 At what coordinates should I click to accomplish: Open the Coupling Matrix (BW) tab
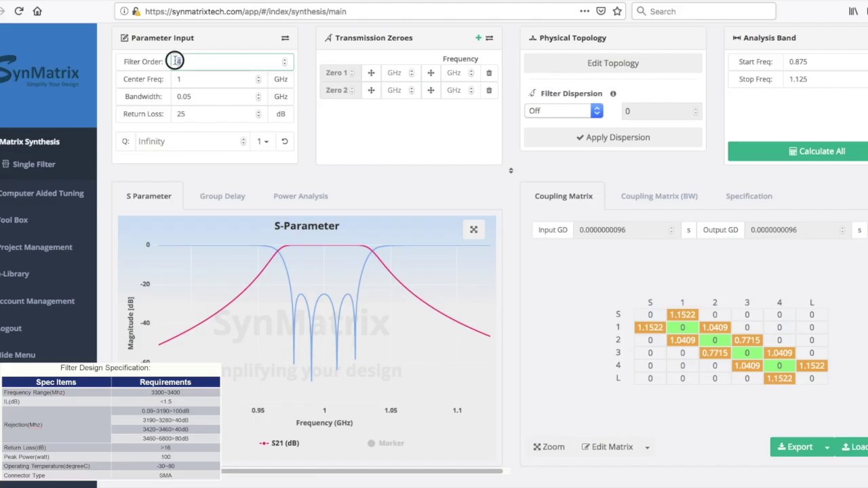[x=659, y=196]
